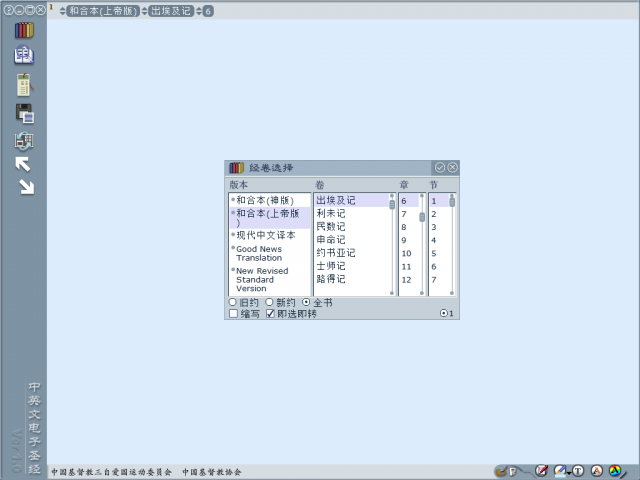Click the version compare sync icon
This screenshot has height=480, width=640.
(x=24, y=141)
